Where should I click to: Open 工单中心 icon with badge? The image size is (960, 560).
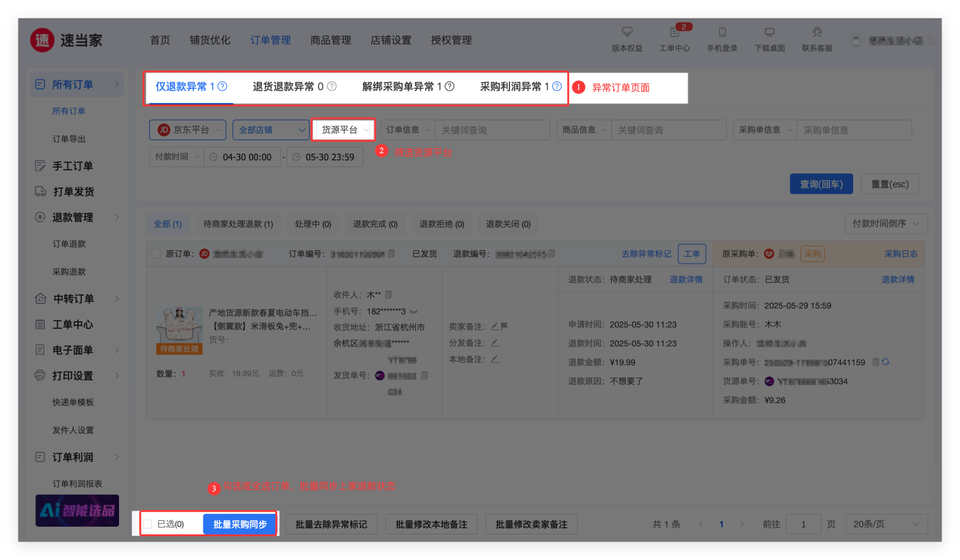tap(675, 32)
